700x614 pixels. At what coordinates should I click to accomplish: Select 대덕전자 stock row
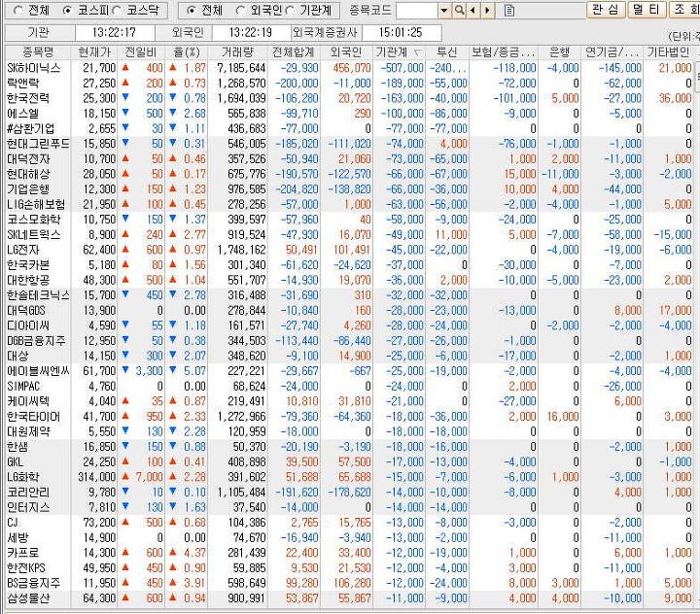pos(349,159)
